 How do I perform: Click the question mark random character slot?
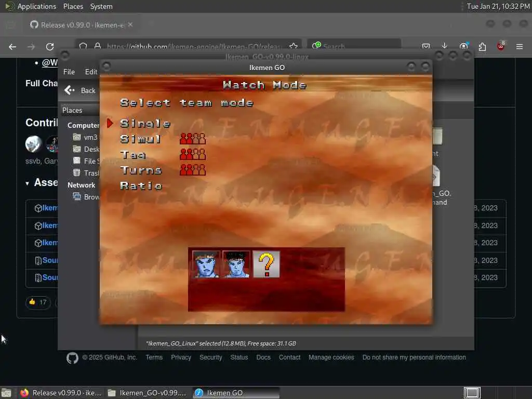(267, 264)
